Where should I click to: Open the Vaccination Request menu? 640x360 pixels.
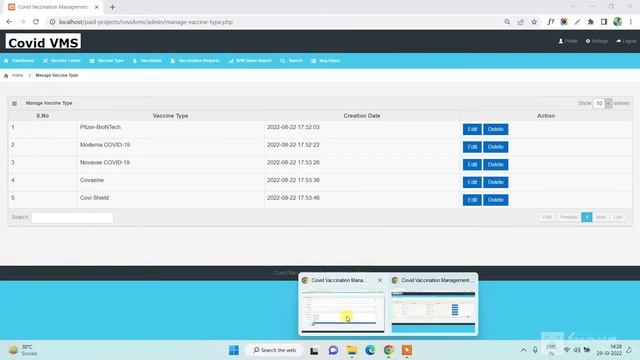pyautogui.click(x=195, y=60)
